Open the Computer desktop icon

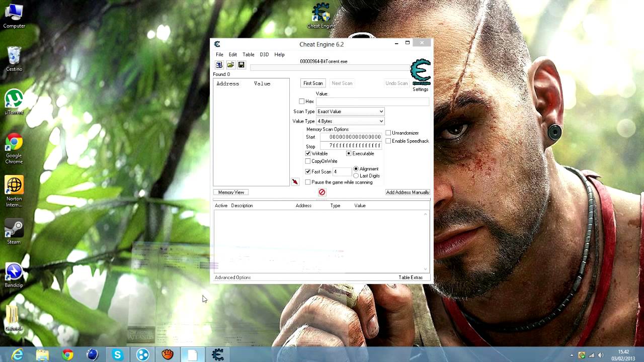[14, 16]
